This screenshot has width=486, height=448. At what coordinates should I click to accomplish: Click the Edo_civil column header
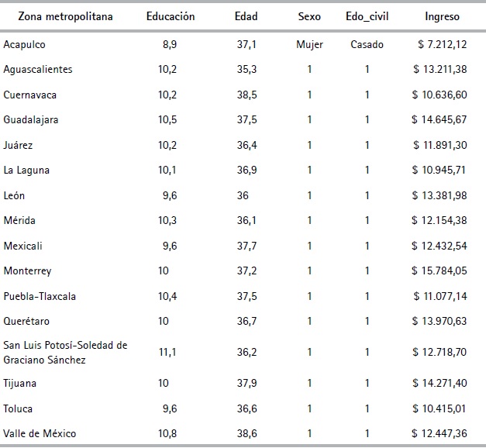(367, 16)
